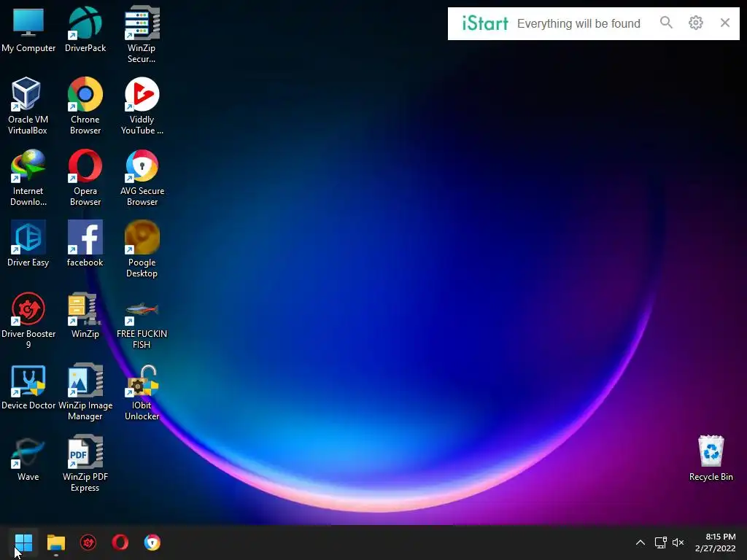Open iStart settings gear
This screenshot has width=747, height=560.
pyautogui.click(x=695, y=23)
